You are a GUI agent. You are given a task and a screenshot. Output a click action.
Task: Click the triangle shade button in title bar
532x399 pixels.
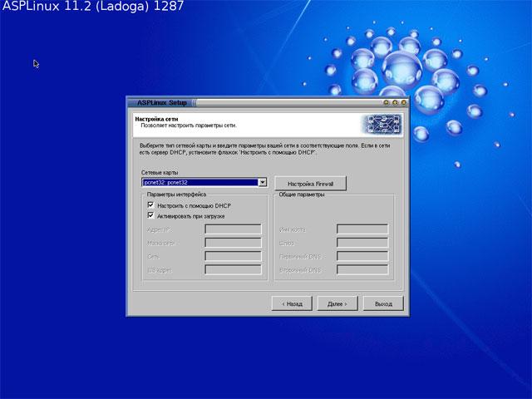point(386,102)
